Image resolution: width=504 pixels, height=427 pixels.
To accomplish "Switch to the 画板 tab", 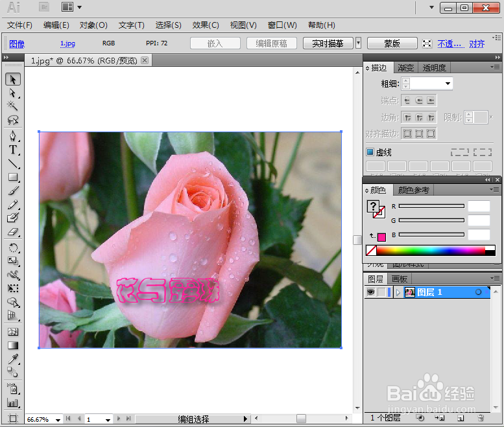I will coord(400,279).
